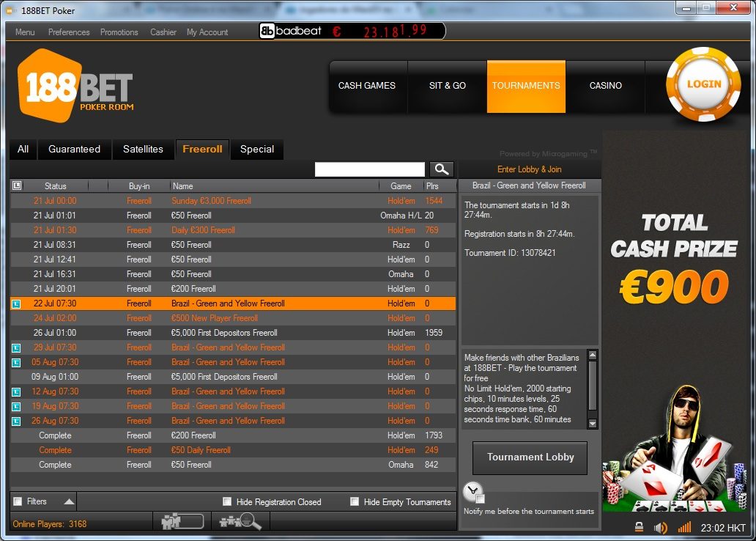The image size is (756, 541).
Task: Click the column chooser icon beside Status header
Action: (x=17, y=185)
